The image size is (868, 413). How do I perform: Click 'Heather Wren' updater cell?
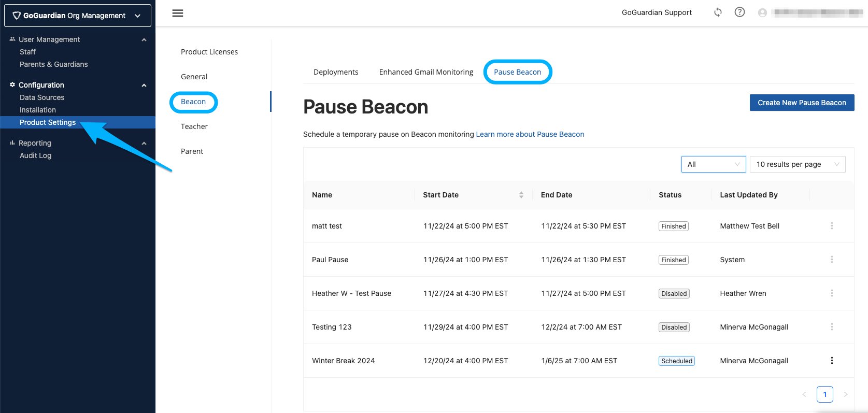[743, 293]
